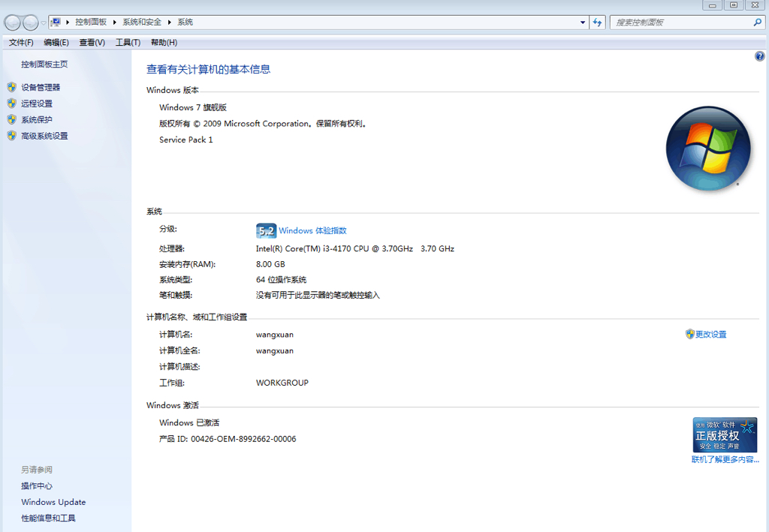This screenshot has height=532, width=769.
Task: Click the 查看有关计算机的基本信息 heading
Action: [209, 69]
